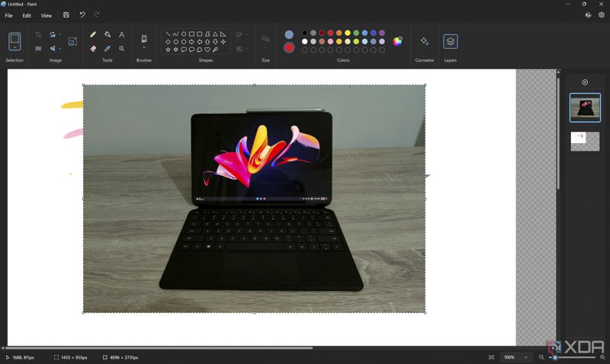Select the rectangular Selection tool
The width and height of the screenshot is (610, 364).
pyautogui.click(x=14, y=39)
